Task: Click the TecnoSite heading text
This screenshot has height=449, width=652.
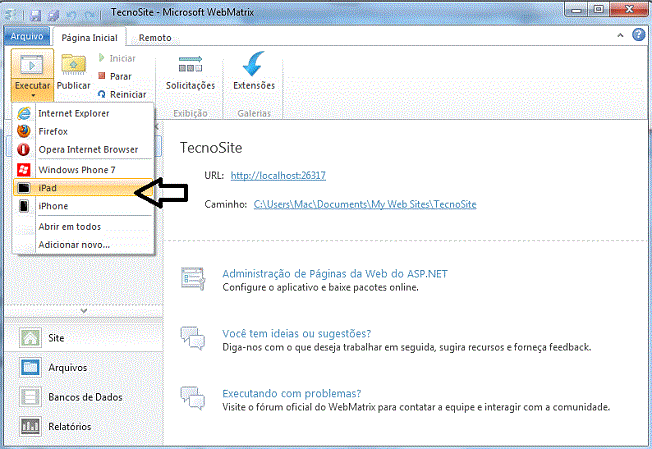Action: 211,148
